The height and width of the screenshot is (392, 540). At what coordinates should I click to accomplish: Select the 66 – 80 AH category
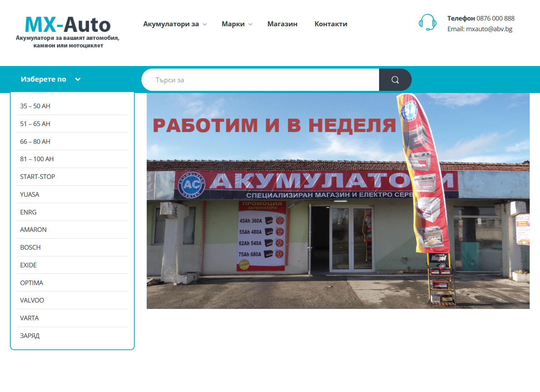point(72,142)
